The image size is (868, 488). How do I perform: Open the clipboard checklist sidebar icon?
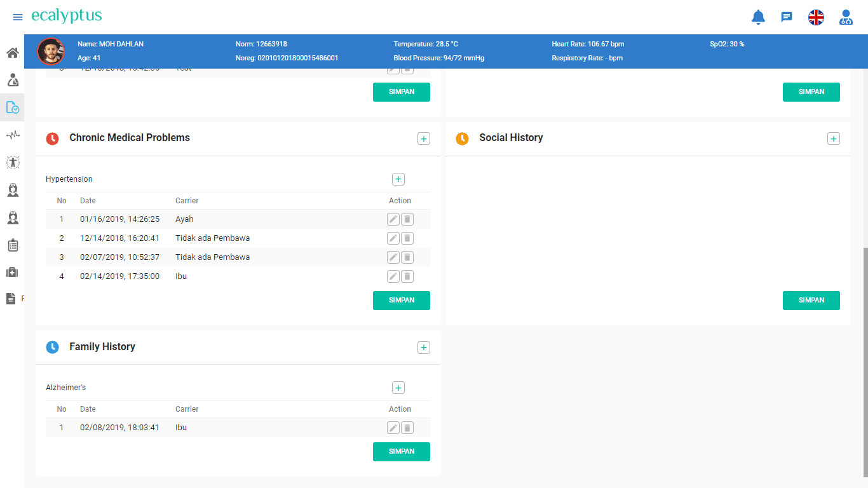point(13,245)
